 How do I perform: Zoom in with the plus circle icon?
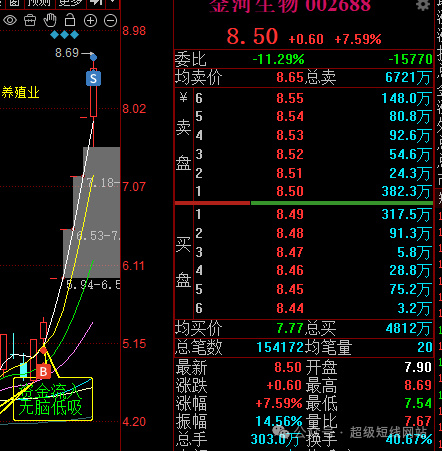tap(90, 21)
